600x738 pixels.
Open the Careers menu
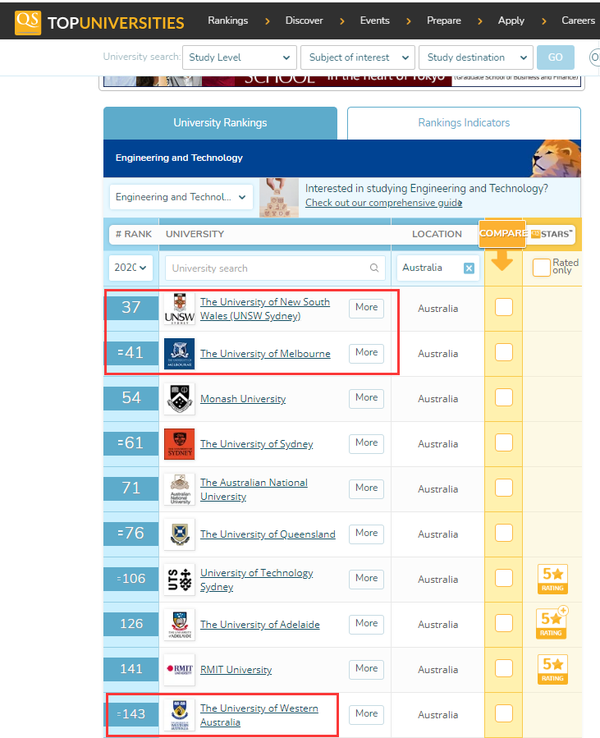tap(578, 21)
